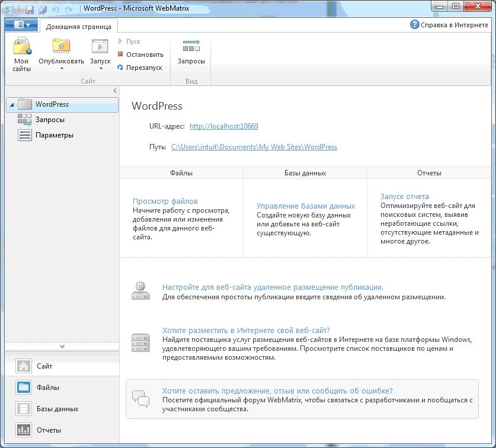Screen dimensions: 496x448
Task: Click the Базы данных column header
Action: pos(305,173)
